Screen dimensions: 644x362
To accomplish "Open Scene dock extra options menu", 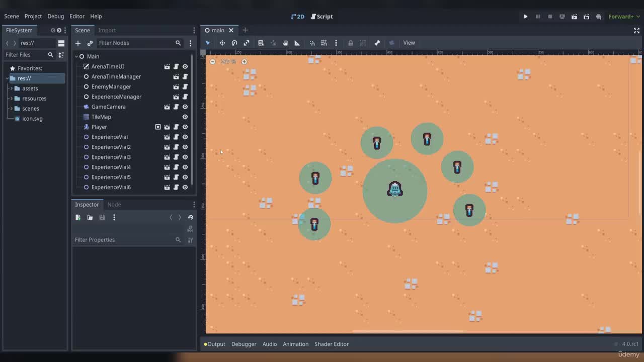I will [190, 43].
